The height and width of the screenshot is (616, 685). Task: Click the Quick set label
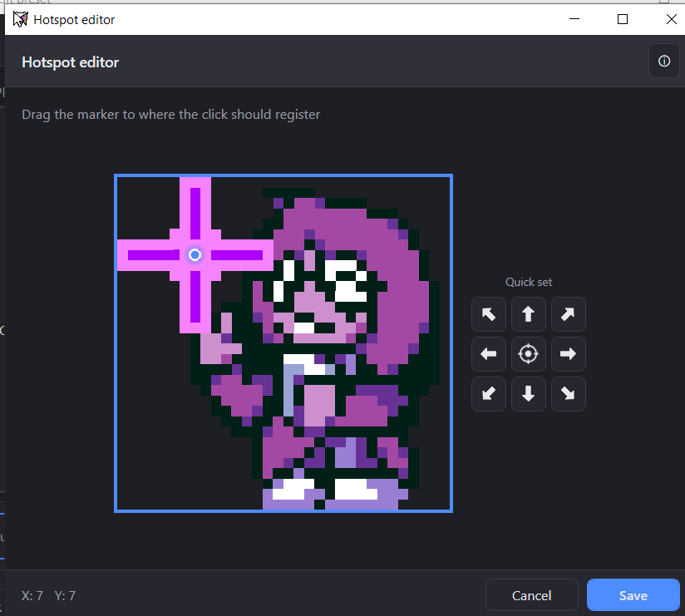tap(529, 282)
